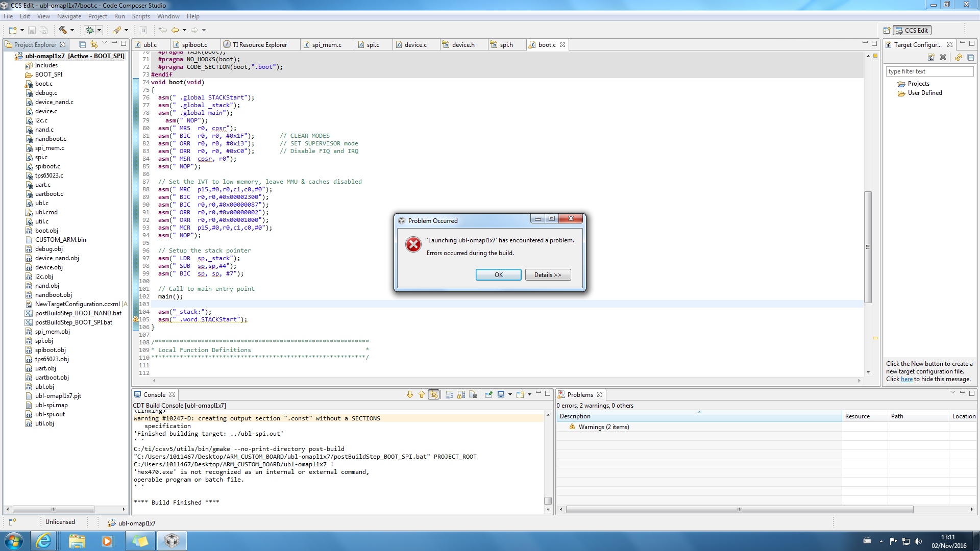Click Refresh icon in Target Configurations
This screenshot has height=551, width=980.
pyautogui.click(x=959, y=57)
